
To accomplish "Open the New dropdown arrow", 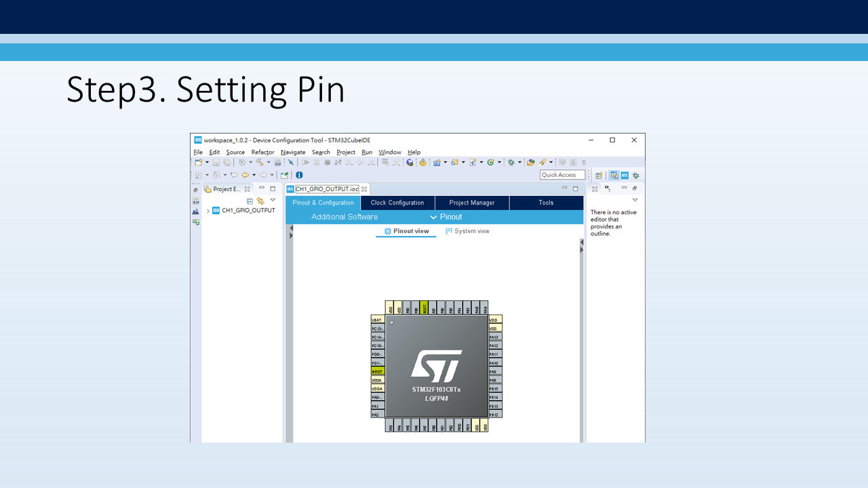I will (x=207, y=163).
